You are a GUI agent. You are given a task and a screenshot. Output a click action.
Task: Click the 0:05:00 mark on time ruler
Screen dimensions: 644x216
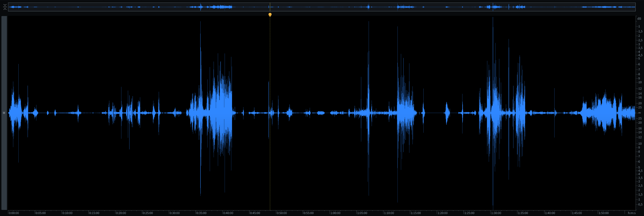coord(41,213)
